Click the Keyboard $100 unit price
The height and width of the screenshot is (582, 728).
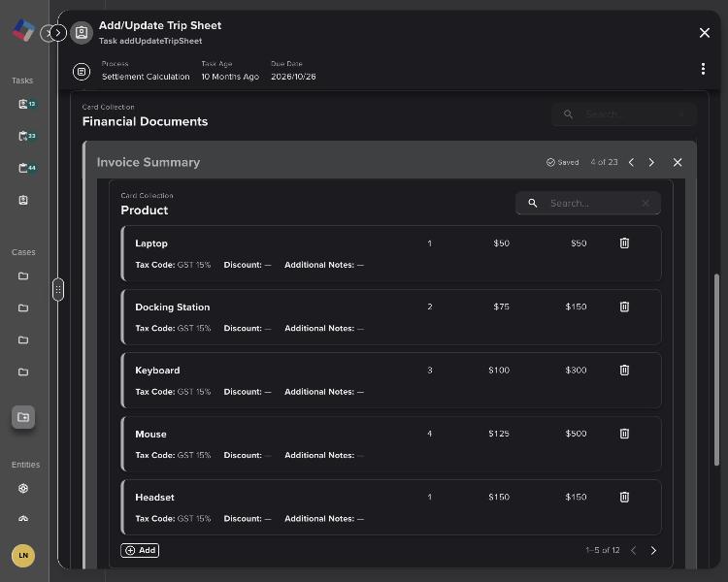(499, 371)
